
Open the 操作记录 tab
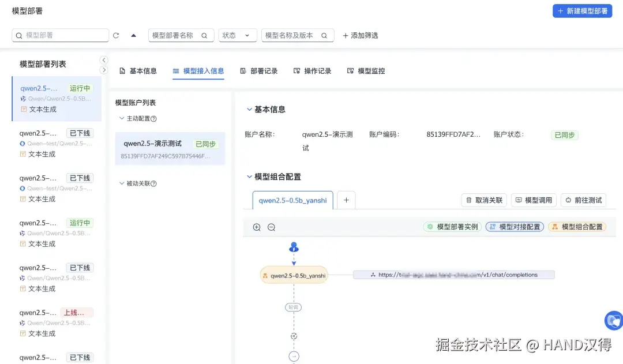coord(312,71)
